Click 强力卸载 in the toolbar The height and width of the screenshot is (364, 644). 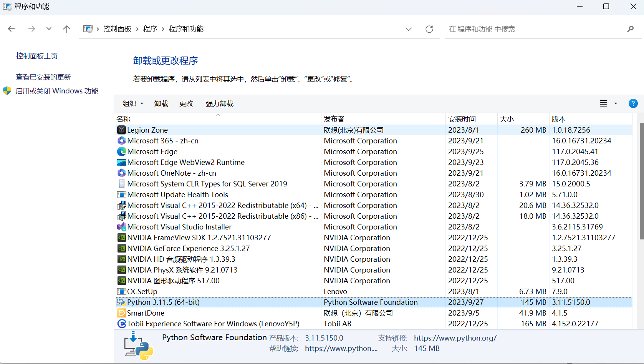[219, 103]
